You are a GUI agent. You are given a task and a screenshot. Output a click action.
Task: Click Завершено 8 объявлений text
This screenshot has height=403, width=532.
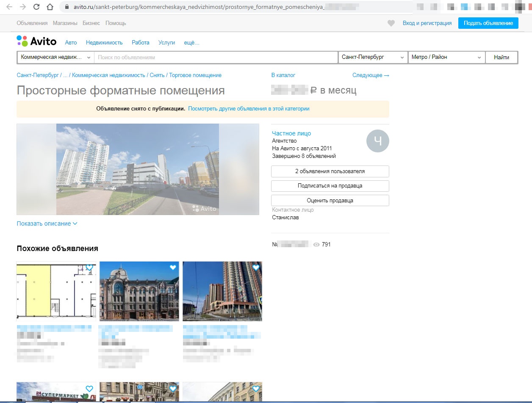304,156
